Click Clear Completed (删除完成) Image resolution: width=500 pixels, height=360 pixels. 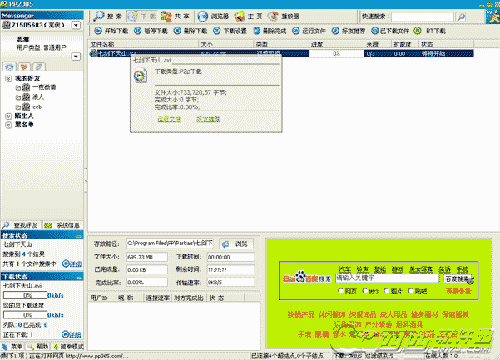tap(270, 31)
